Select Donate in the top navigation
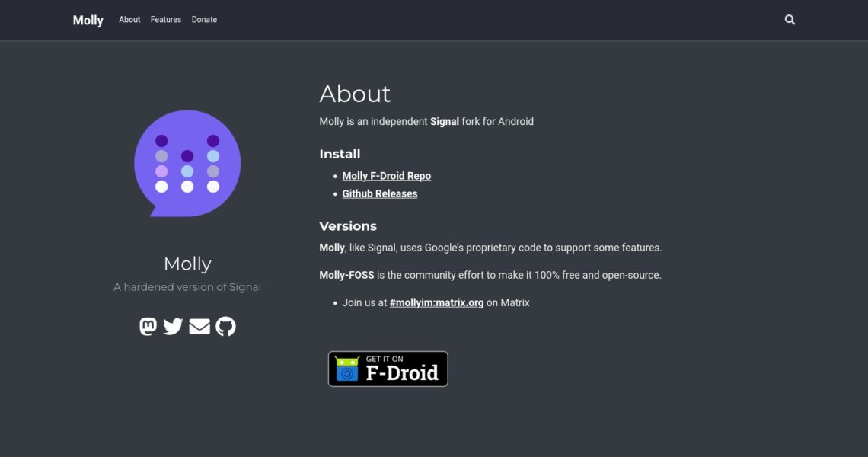Image resolution: width=868 pixels, height=457 pixels. pyautogui.click(x=204, y=20)
